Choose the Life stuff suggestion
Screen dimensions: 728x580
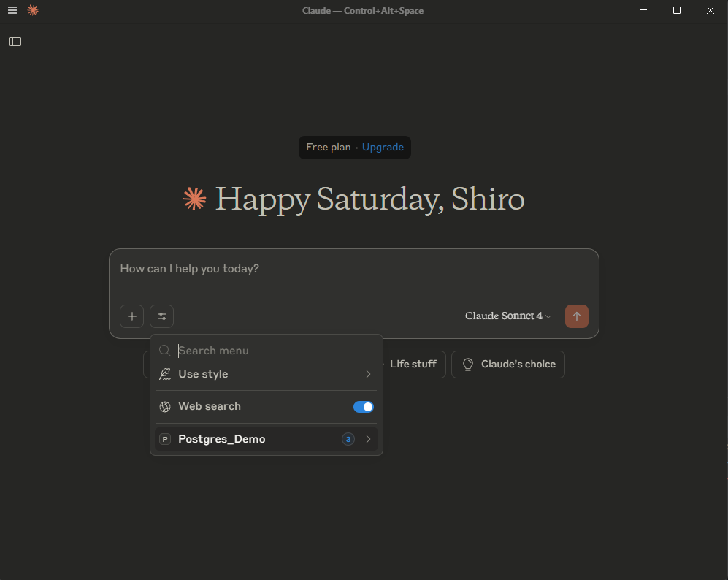point(413,365)
